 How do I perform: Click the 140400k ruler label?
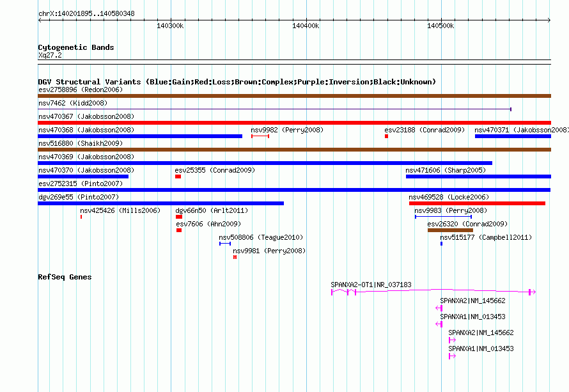coord(306,26)
